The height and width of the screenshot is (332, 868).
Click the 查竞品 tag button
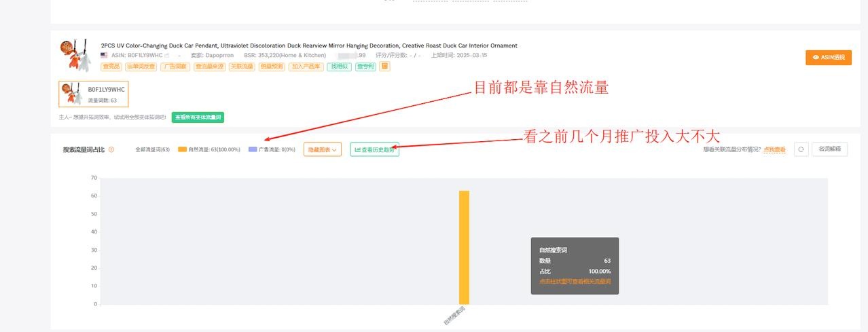tap(111, 67)
